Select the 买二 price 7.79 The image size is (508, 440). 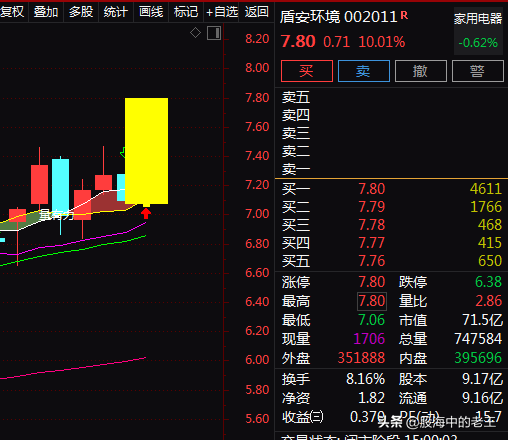coord(372,207)
